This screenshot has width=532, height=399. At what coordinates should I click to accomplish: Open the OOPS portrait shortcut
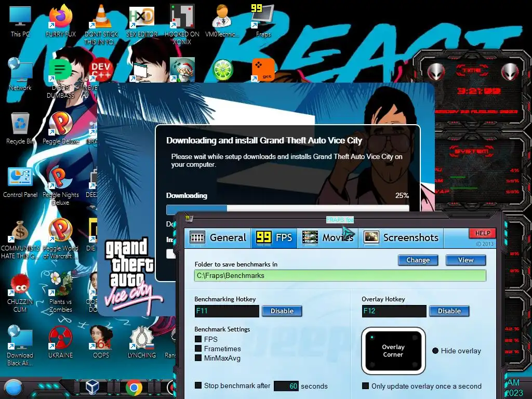click(101, 343)
